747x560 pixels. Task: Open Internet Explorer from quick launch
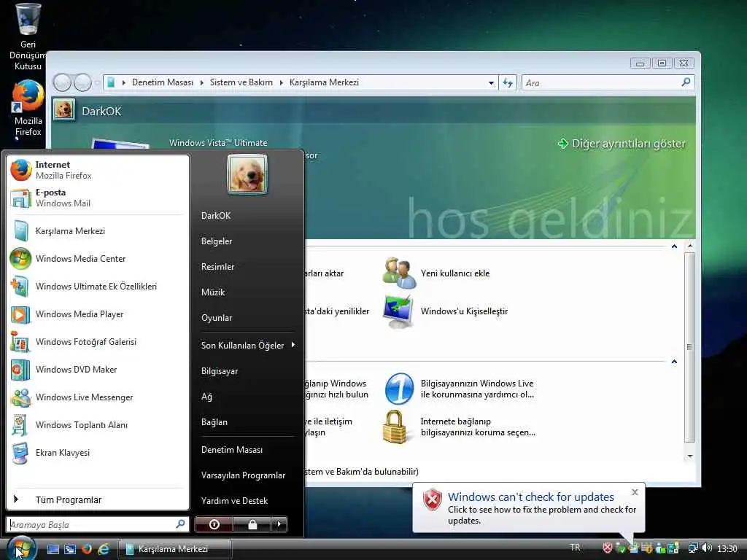coord(104,549)
